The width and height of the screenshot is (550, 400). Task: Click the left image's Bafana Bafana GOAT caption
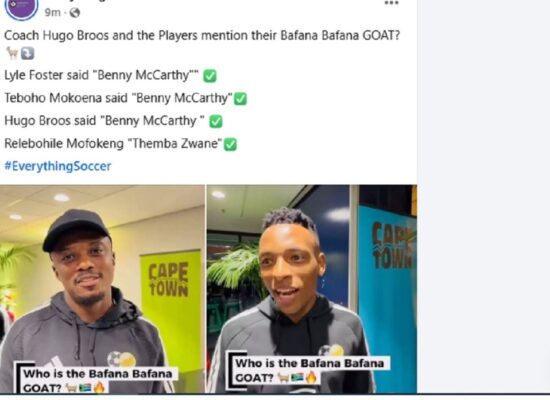96,380
